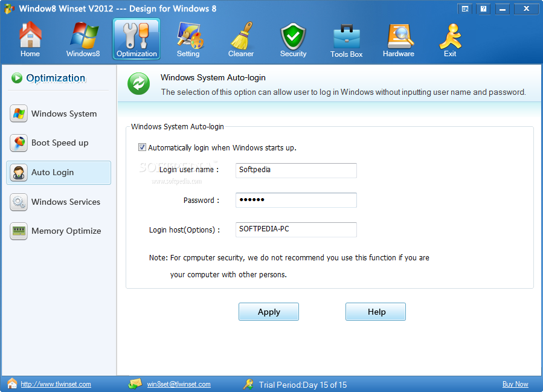Click the envelope email icon
The width and height of the screenshot is (543, 392).
pyautogui.click(x=135, y=384)
